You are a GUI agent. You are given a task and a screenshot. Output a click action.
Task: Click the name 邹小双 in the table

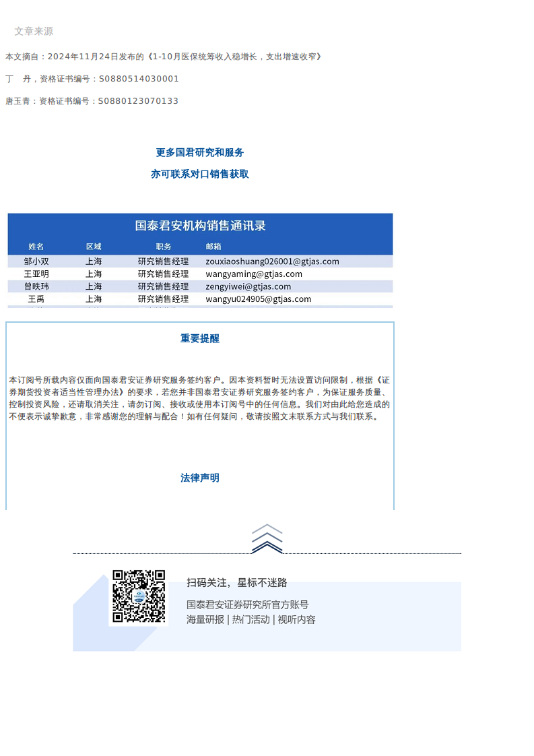point(36,261)
